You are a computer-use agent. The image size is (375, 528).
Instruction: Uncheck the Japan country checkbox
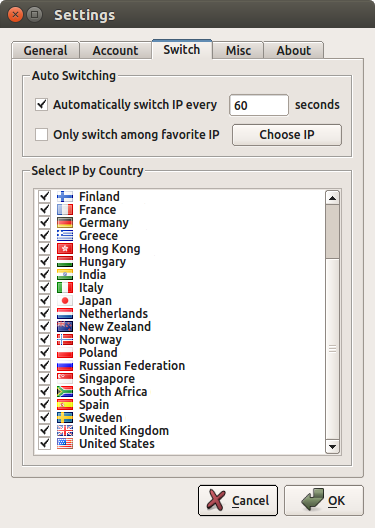tap(45, 301)
